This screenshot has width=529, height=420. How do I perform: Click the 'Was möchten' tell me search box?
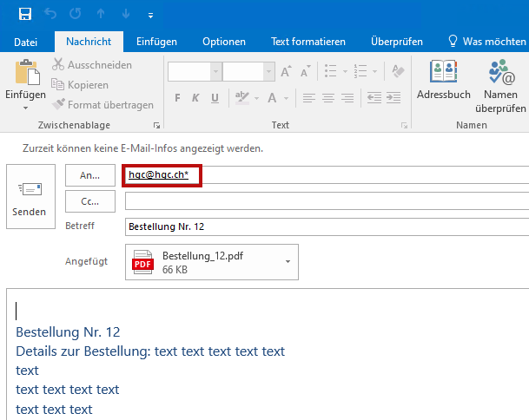[x=487, y=42]
